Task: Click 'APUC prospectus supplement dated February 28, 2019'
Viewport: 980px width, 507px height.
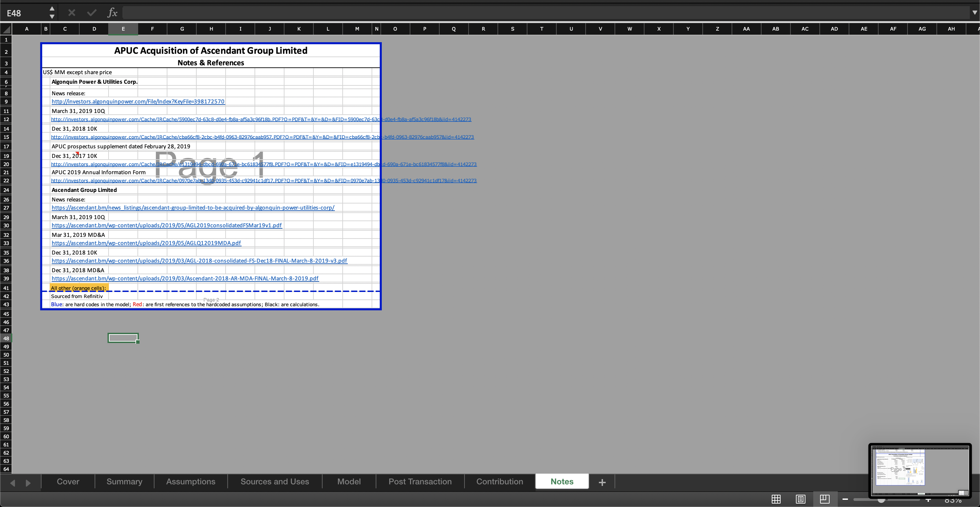Action: point(121,146)
